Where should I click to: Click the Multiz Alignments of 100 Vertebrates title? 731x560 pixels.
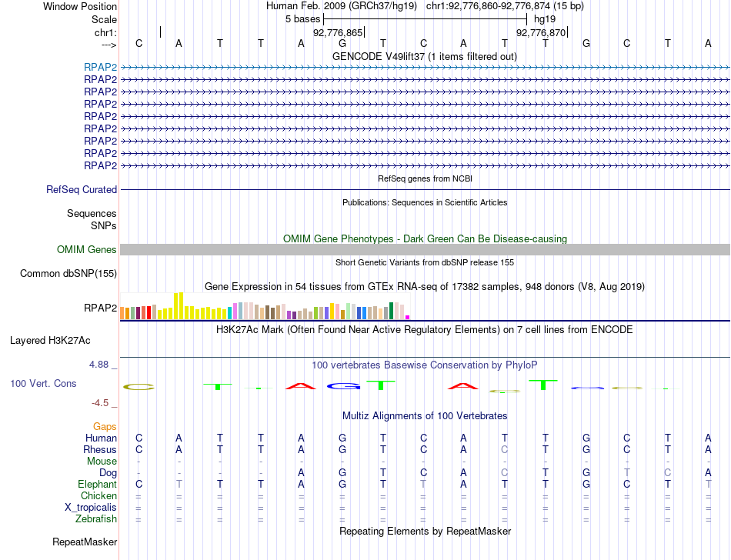(x=425, y=415)
